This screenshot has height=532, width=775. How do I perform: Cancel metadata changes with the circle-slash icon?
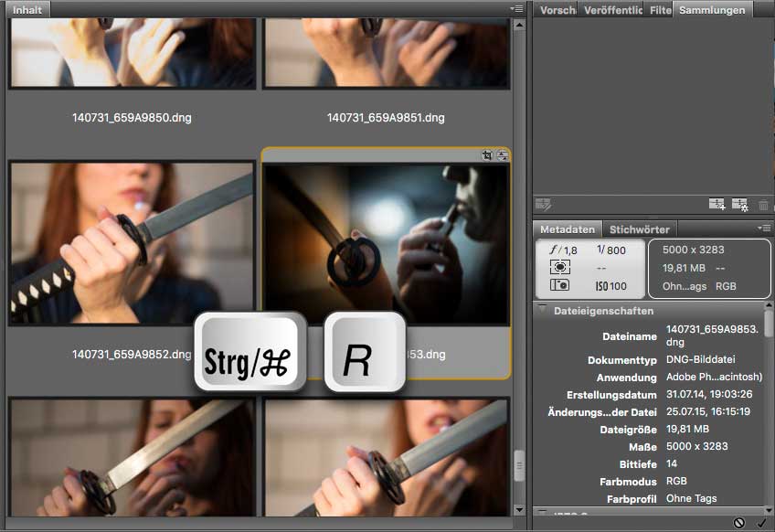(738, 523)
